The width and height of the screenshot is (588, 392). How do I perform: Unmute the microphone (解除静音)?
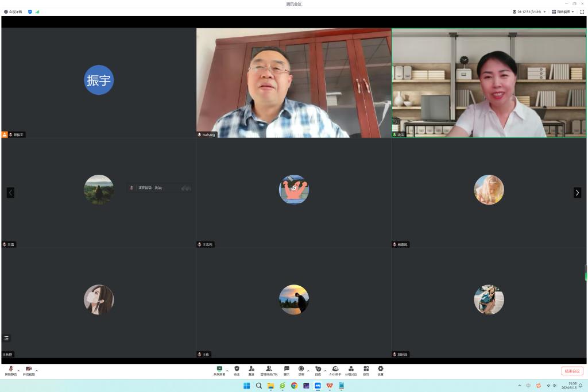pyautogui.click(x=11, y=369)
